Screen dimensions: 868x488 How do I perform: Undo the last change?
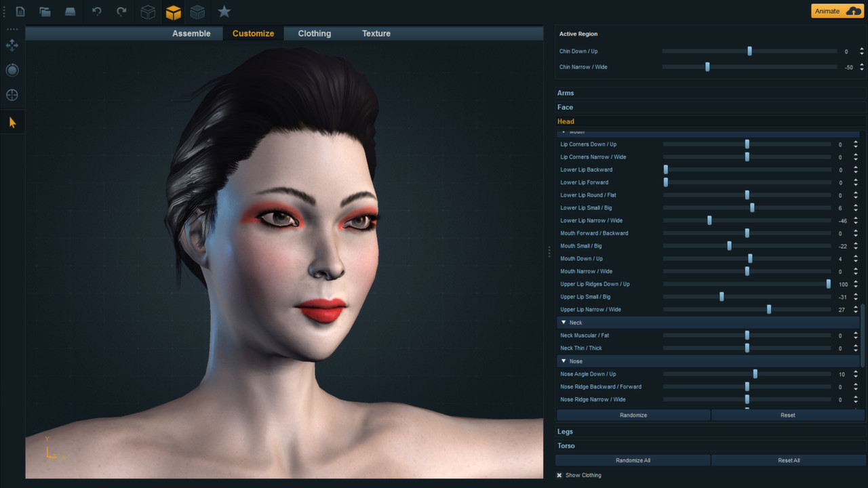(96, 12)
